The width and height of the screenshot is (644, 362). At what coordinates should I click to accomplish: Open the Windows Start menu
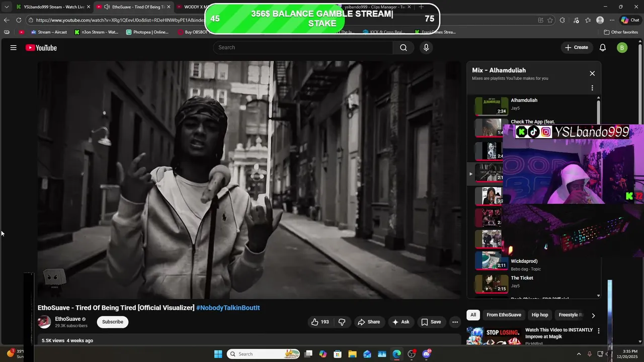218,354
